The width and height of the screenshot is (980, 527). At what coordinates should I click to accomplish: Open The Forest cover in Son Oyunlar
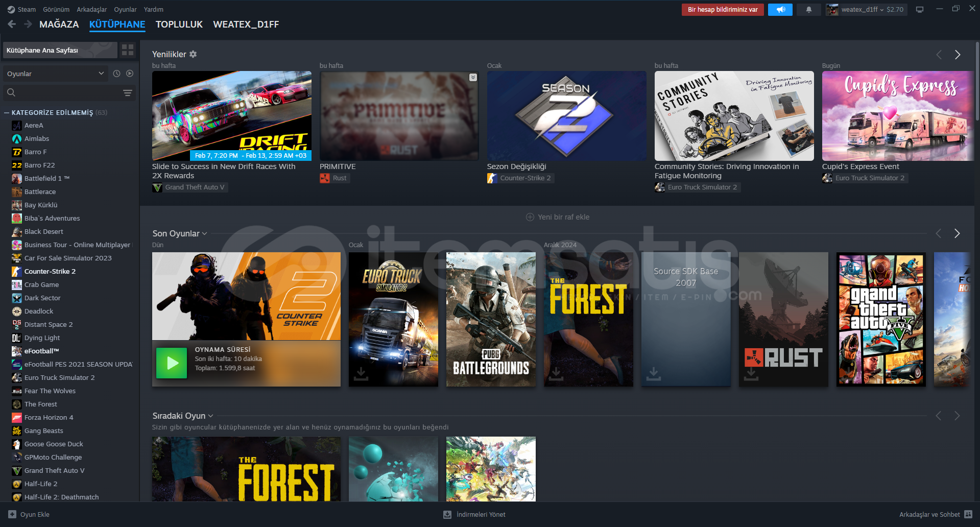pyautogui.click(x=588, y=319)
